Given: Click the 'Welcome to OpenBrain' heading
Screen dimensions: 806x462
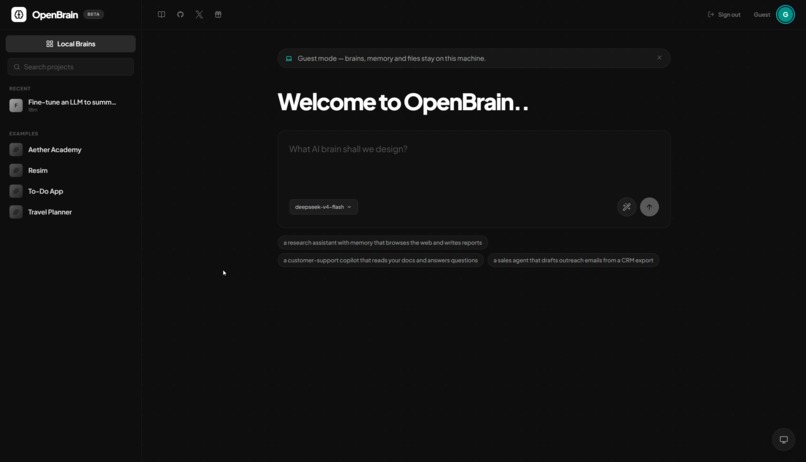Looking at the screenshot, I should (402, 102).
